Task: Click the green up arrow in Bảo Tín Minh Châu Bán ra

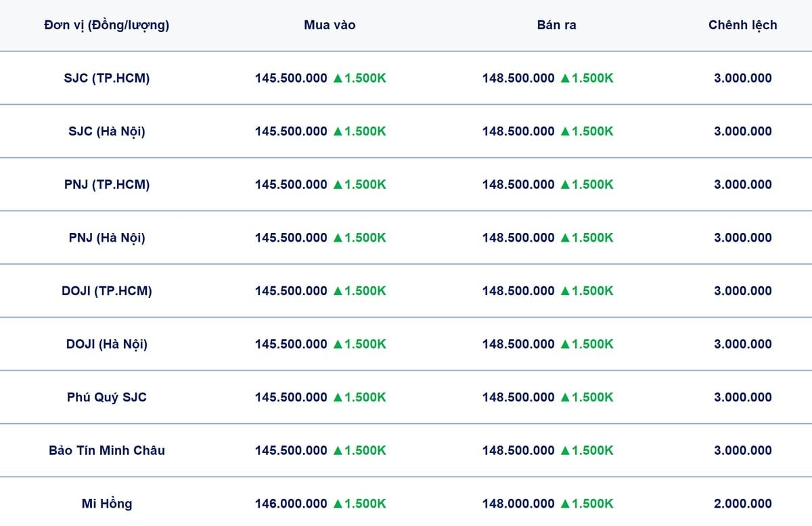Action: pyautogui.click(x=565, y=450)
